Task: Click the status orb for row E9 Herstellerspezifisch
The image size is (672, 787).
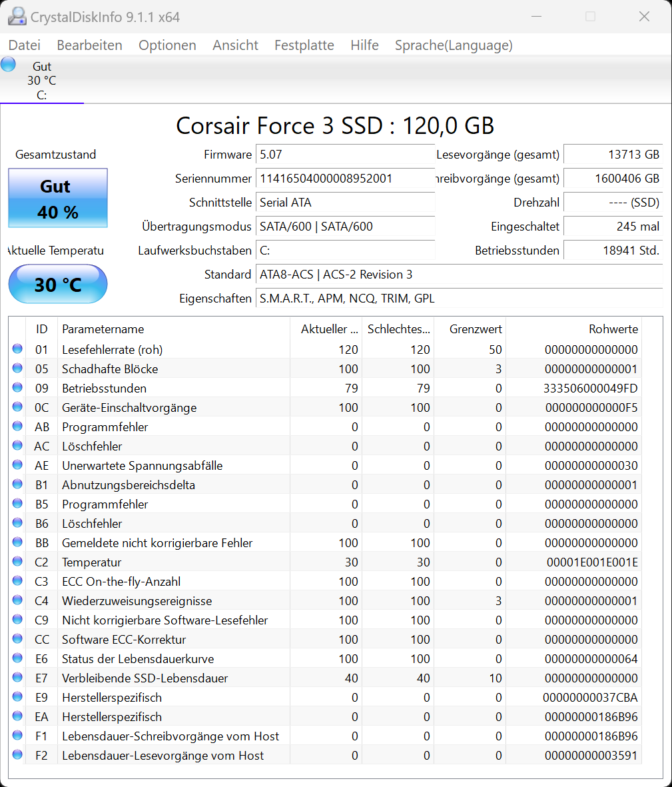Action: 17,696
